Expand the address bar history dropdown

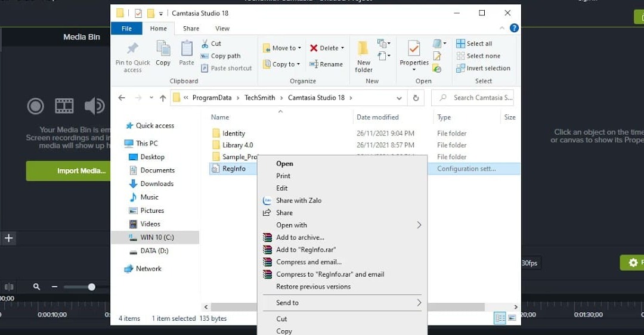(x=399, y=98)
